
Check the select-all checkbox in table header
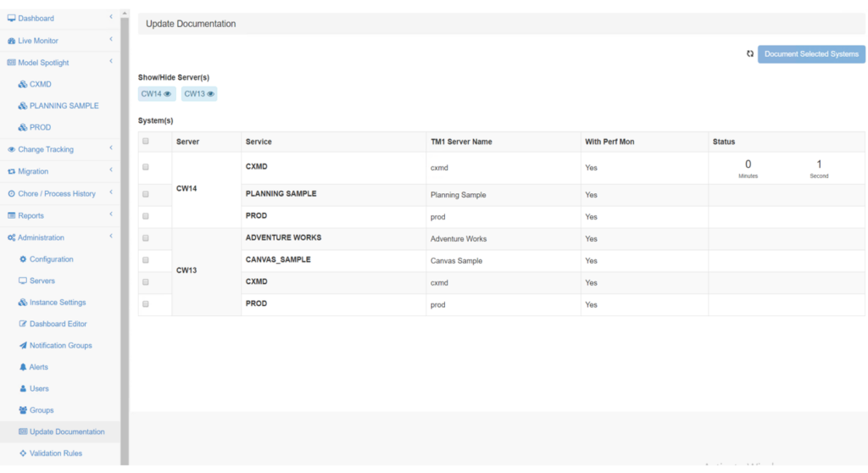coord(146,142)
